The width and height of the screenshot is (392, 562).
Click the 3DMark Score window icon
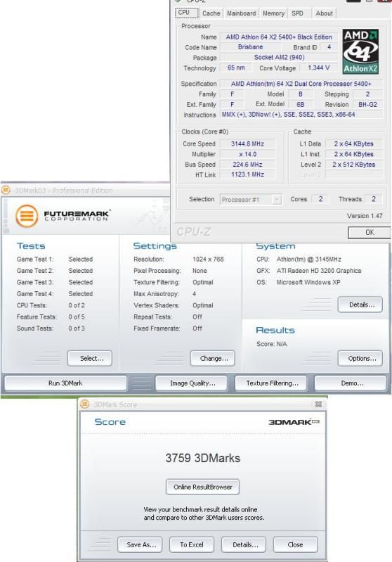(85, 404)
